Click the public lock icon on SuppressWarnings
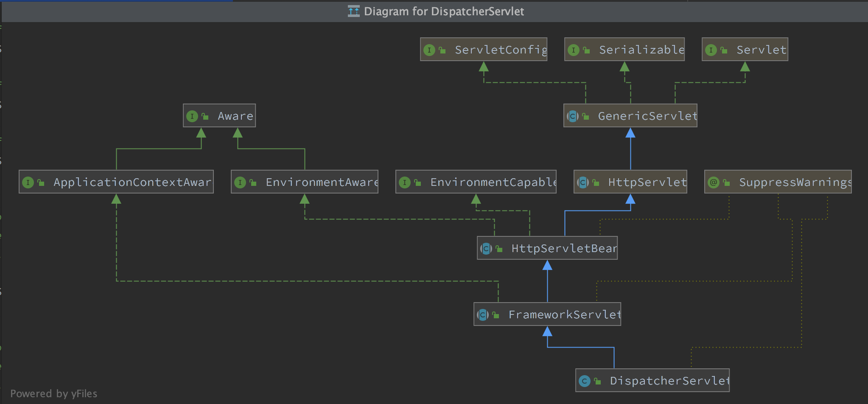Viewport: 868px width, 404px height. click(x=726, y=183)
